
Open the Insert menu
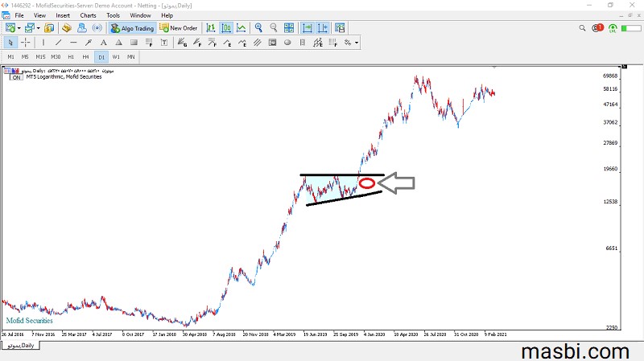point(63,15)
